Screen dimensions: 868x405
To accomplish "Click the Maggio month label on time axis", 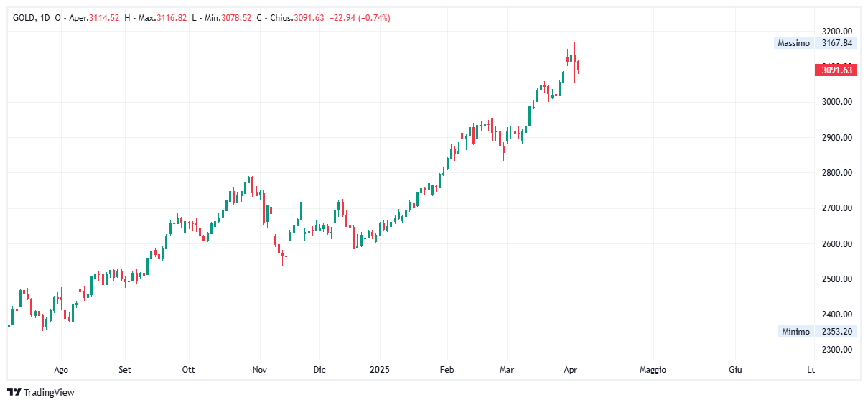I will pyautogui.click(x=653, y=370).
